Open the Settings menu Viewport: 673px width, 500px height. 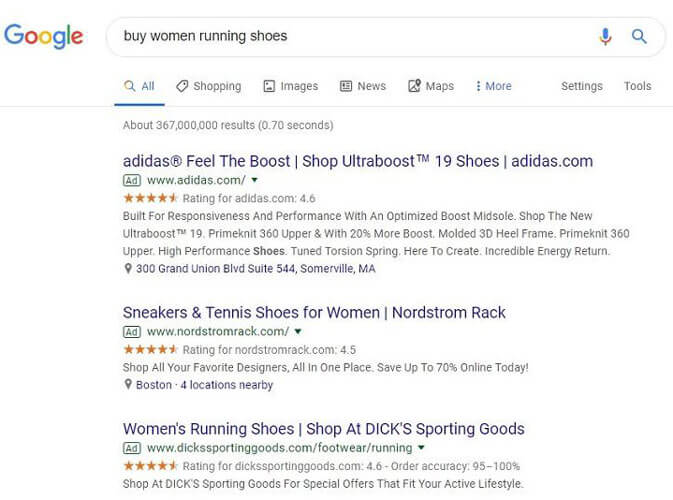tap(581, 86)
